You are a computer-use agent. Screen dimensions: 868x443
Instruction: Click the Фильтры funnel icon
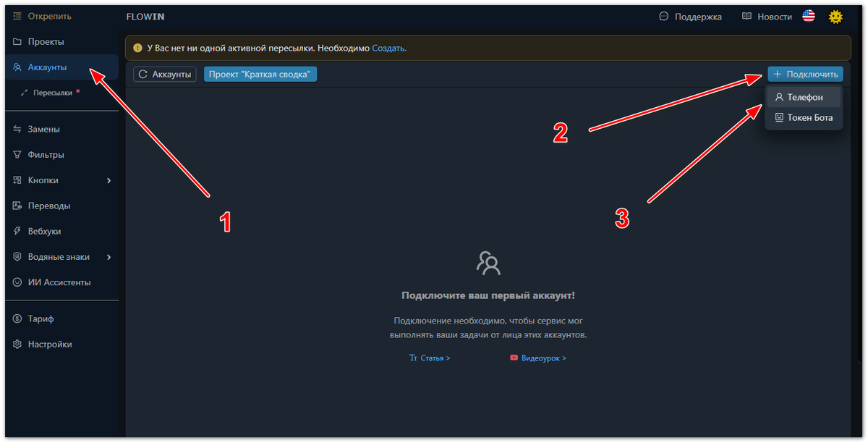[17, 154]
